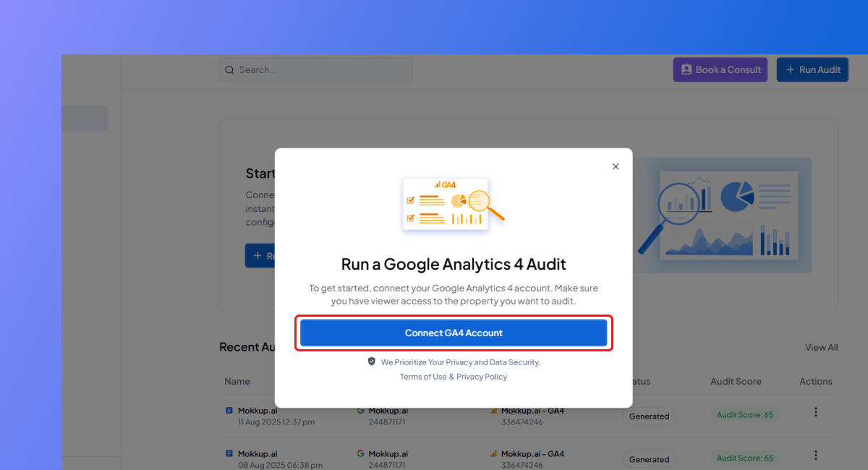868x470 pixels.
Task: Open Actions menu for the 11 Aug 2025 audit
Action: point(816,412)
